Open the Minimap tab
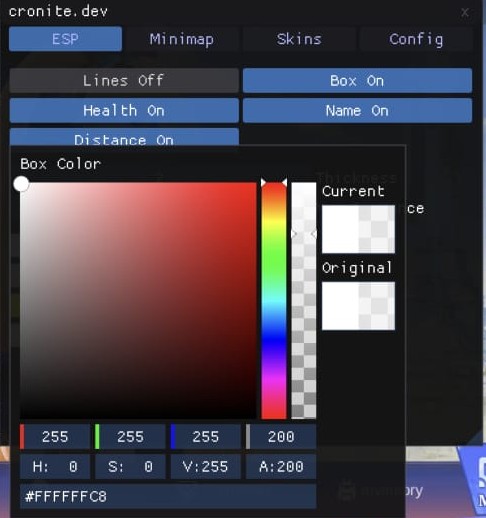 [x=182, y=39]
